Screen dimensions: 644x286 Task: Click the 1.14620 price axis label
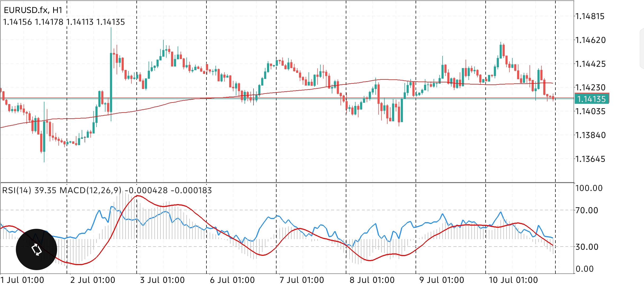(591, 40)
